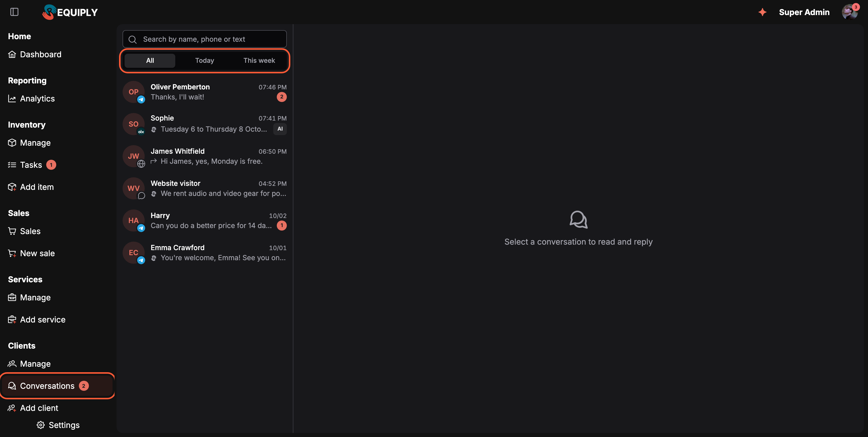
Task: Click the SO avatar with OLX badge
Action: coord(134,124)
